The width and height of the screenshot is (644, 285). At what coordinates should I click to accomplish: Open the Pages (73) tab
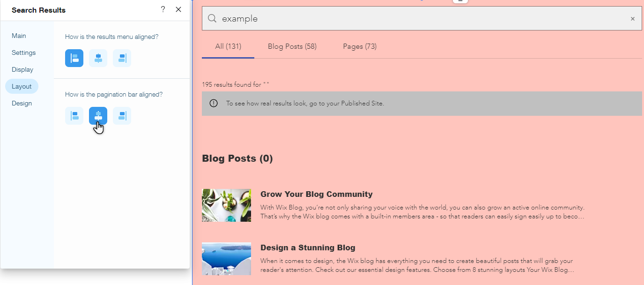pos(360,46)
